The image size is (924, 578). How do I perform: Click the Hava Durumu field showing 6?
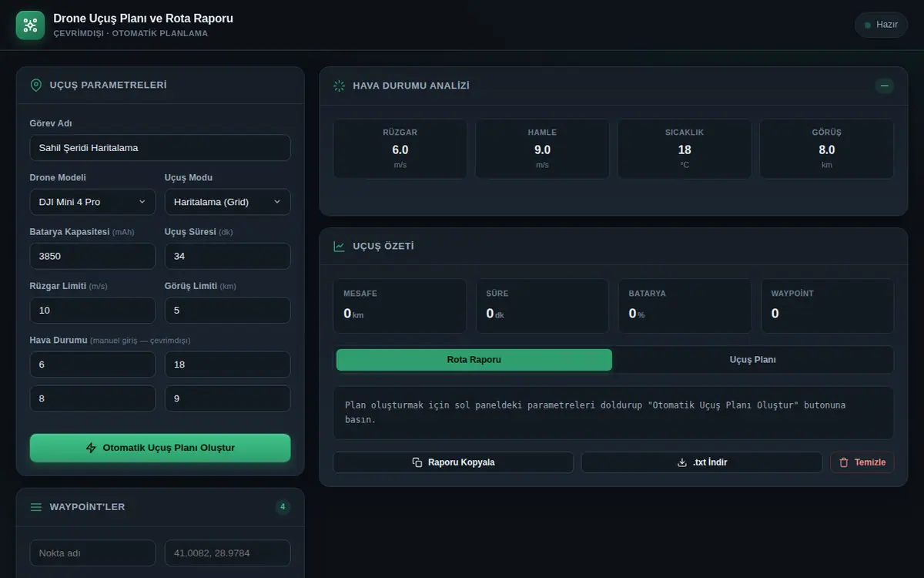92,365
